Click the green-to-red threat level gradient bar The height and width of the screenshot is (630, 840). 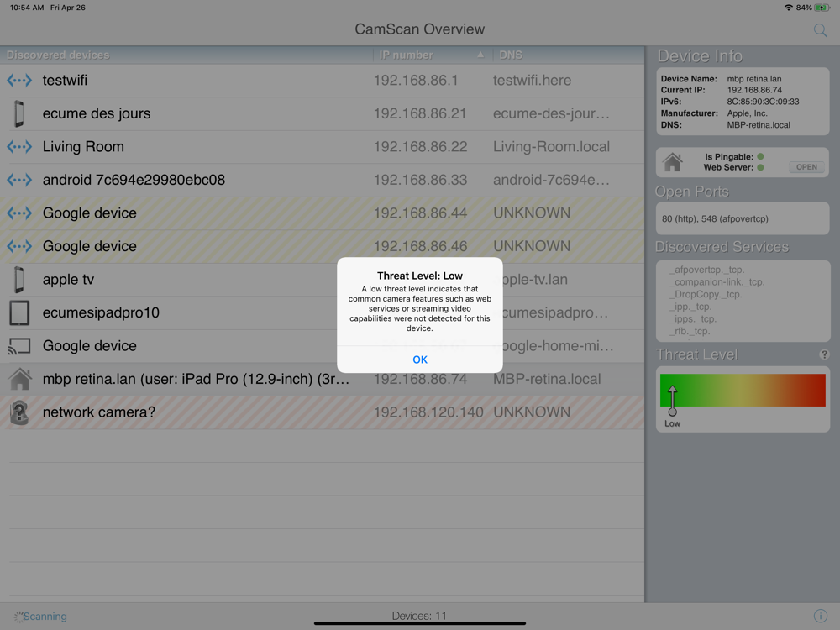click(x=743, y=390)
